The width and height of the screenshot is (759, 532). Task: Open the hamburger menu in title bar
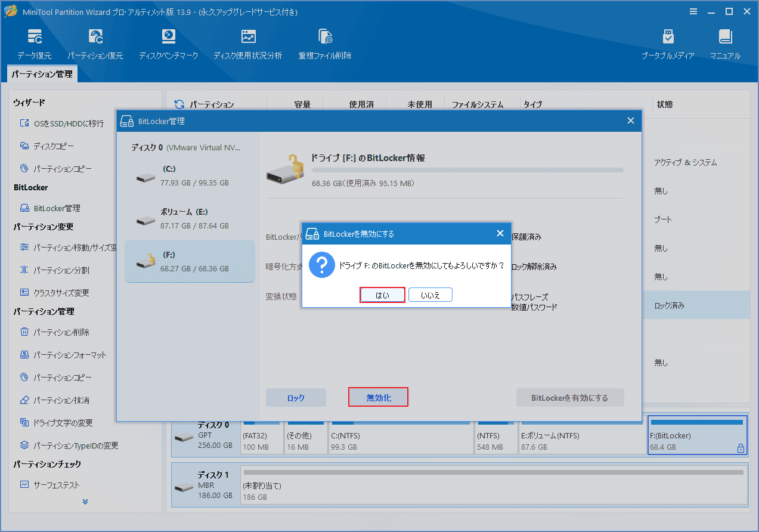(x=693, y=11)
